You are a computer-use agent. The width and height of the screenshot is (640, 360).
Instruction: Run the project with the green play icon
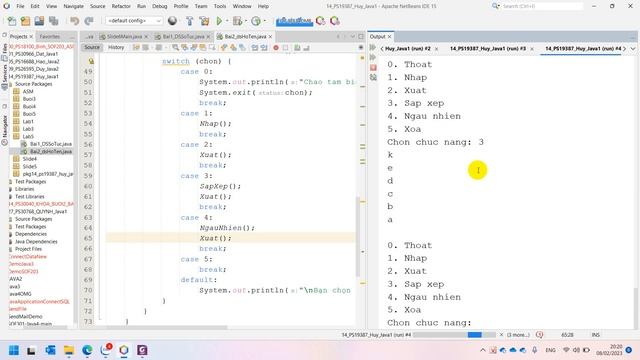point(219,21)
